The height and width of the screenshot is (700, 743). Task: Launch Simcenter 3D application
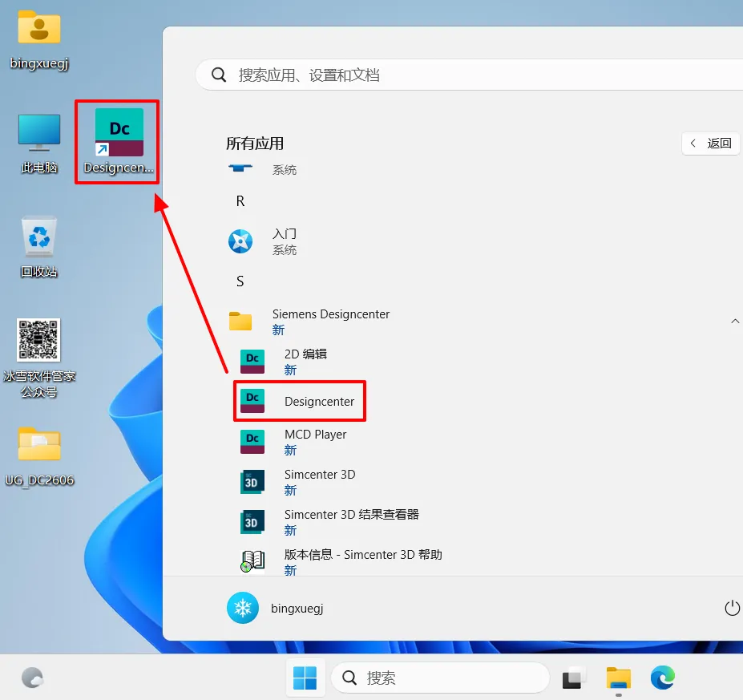coord(297,482)
